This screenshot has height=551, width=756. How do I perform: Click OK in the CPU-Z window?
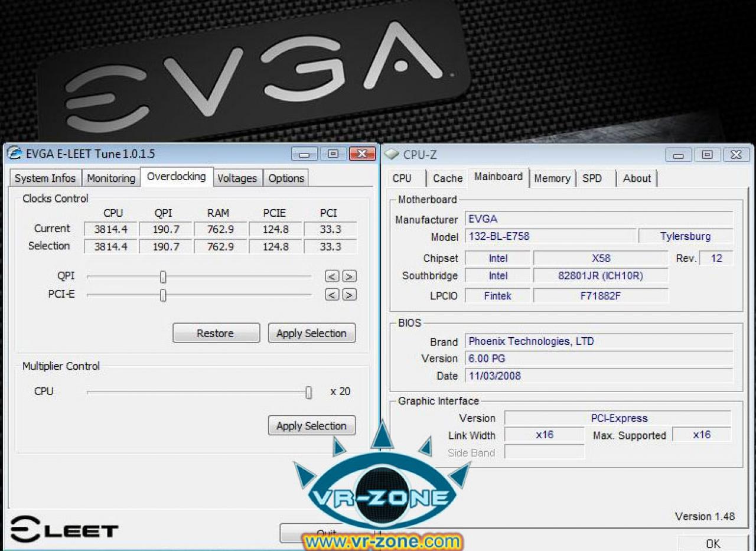tap(713, 544)
